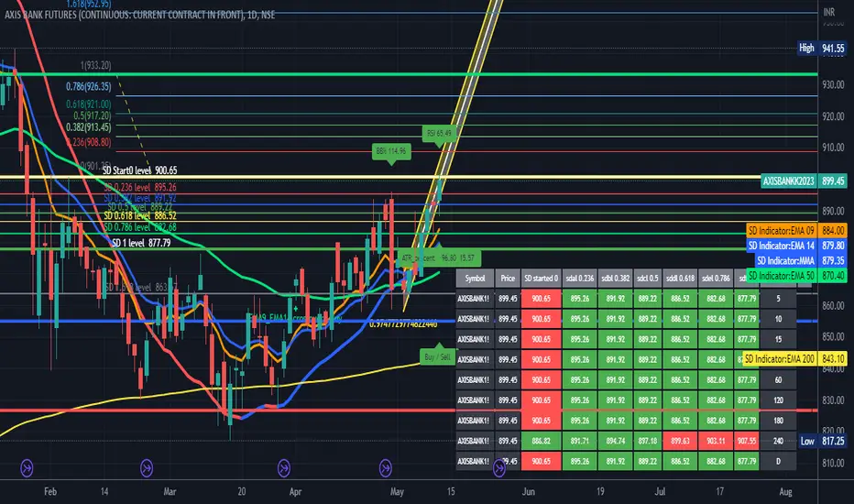Select the AXISBANKK2023 899.45 price tag

pyautogui.click(x=804, y=181)
